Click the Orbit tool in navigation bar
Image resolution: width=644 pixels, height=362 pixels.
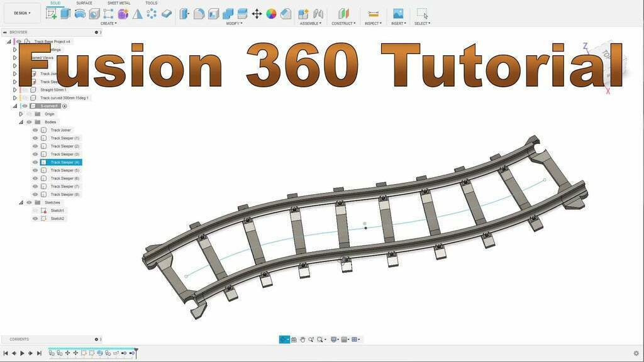[x=284, y=339]
